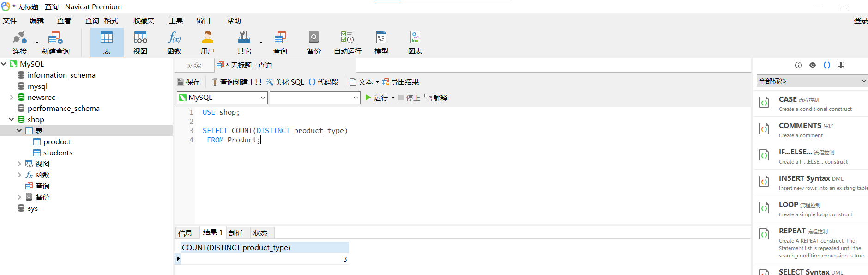Collapse the MySQL connection tree node
This screenshot has width=868, height=275.
click(4, 64)
